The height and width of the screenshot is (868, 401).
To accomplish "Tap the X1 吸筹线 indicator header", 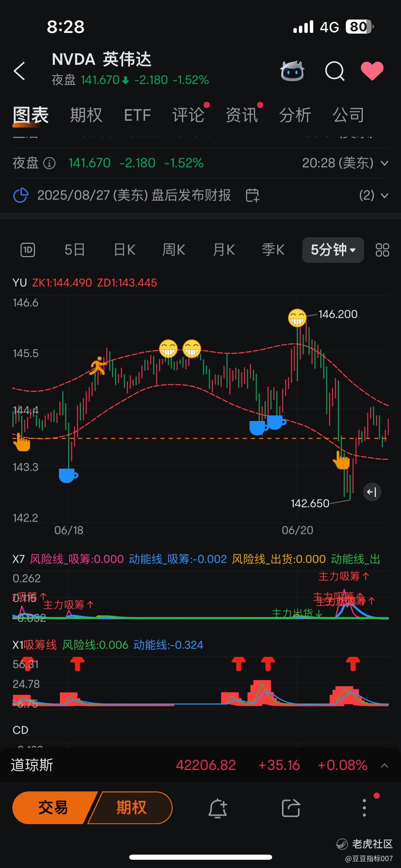I will click(35, 645).
